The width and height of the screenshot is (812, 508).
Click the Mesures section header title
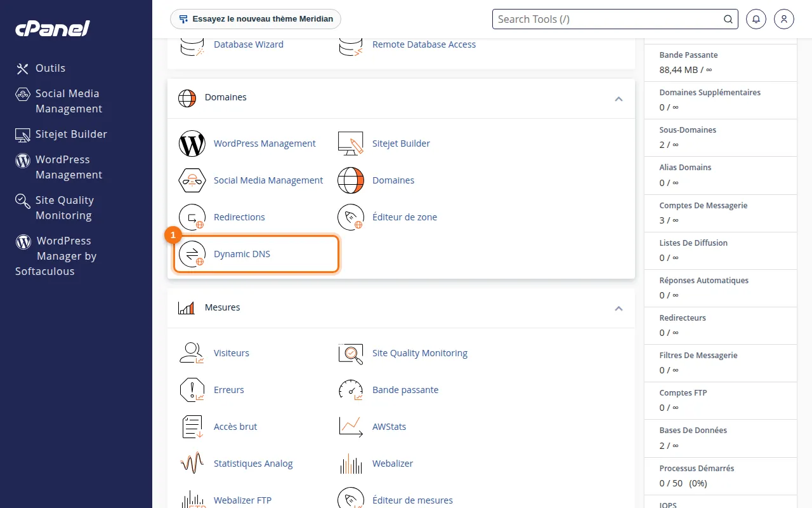tap(223, 307)
